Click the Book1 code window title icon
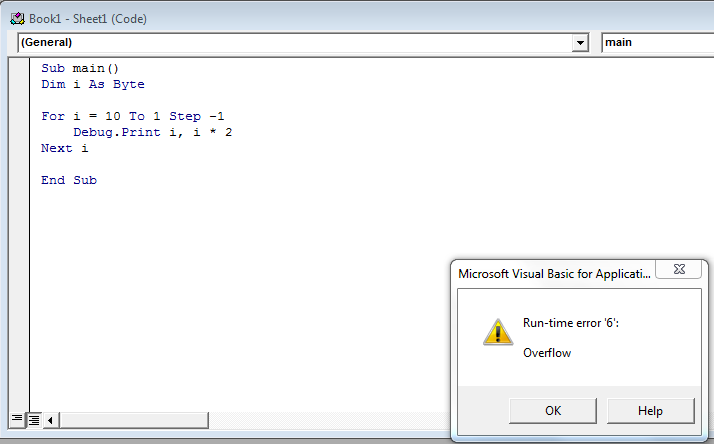714x444 pixels. tap(17, 19)
